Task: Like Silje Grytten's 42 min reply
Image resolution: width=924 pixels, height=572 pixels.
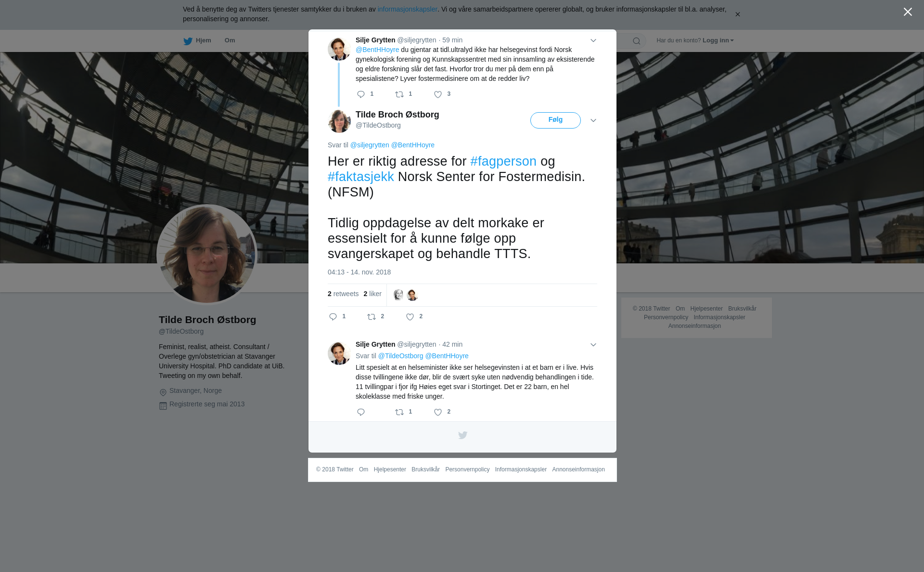Action: click(x=438, y=412)
